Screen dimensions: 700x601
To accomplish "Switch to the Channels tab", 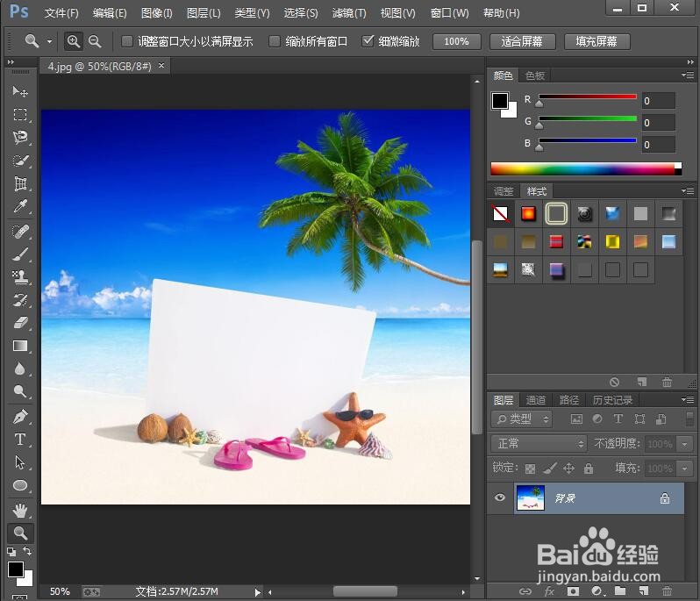I will point(535,400).
